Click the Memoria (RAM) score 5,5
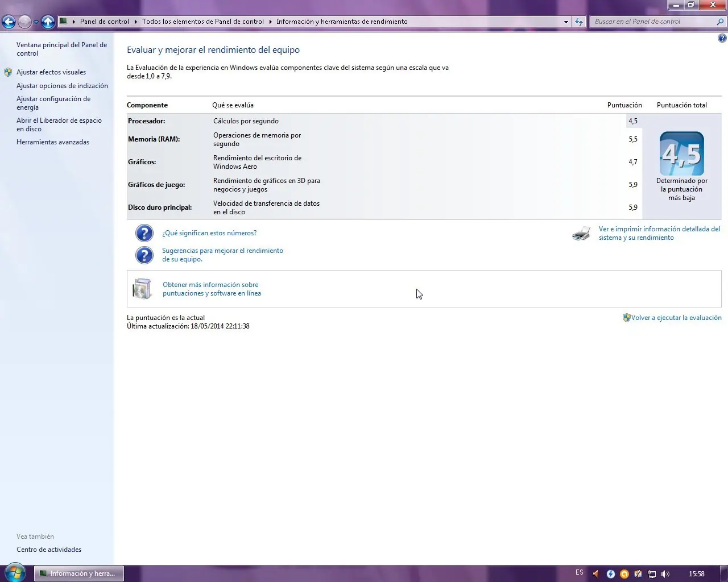Screen dimensions: 728x582 pos(633,139)
